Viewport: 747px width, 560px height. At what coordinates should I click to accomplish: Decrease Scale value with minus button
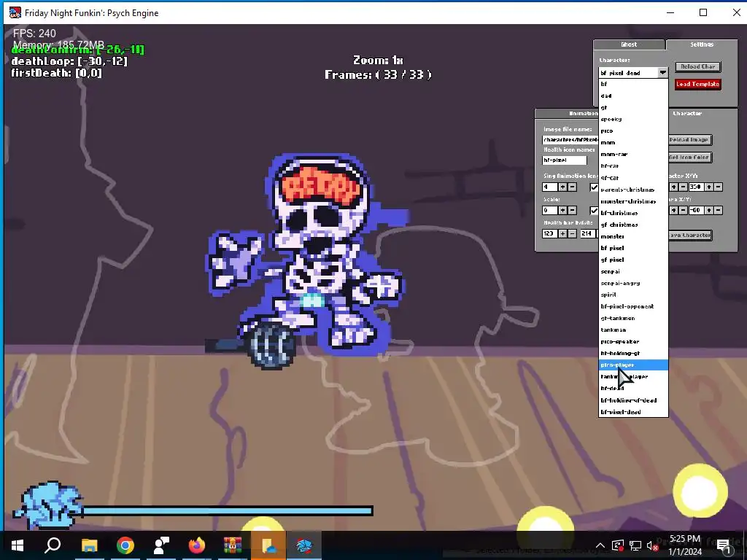pos(572,210)
